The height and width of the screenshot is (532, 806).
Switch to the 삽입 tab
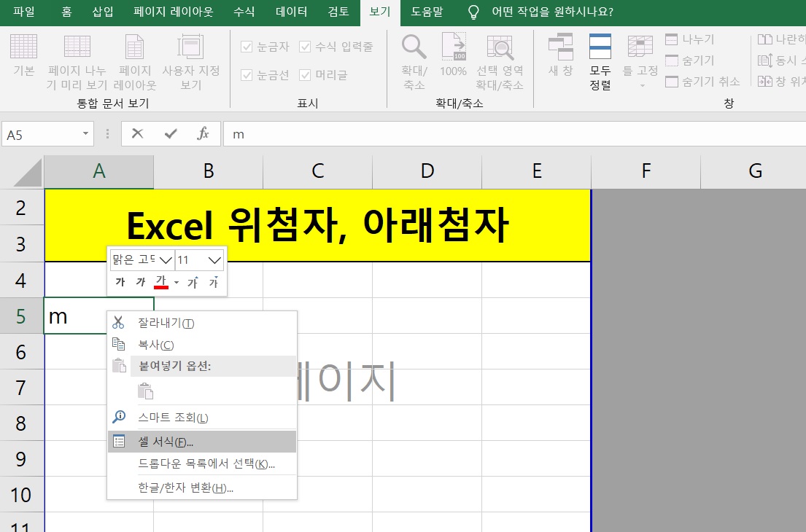103,12
